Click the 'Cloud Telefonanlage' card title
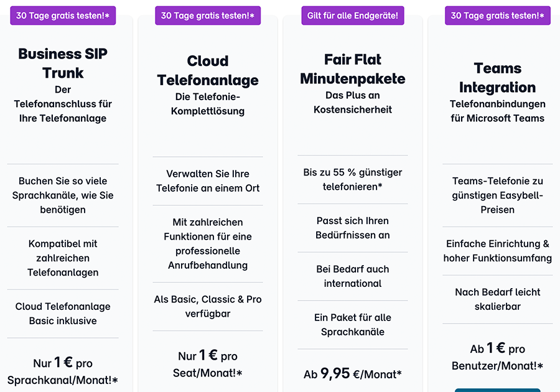Image resolution: width=560 pixels, height=392 pixels. 207,70
